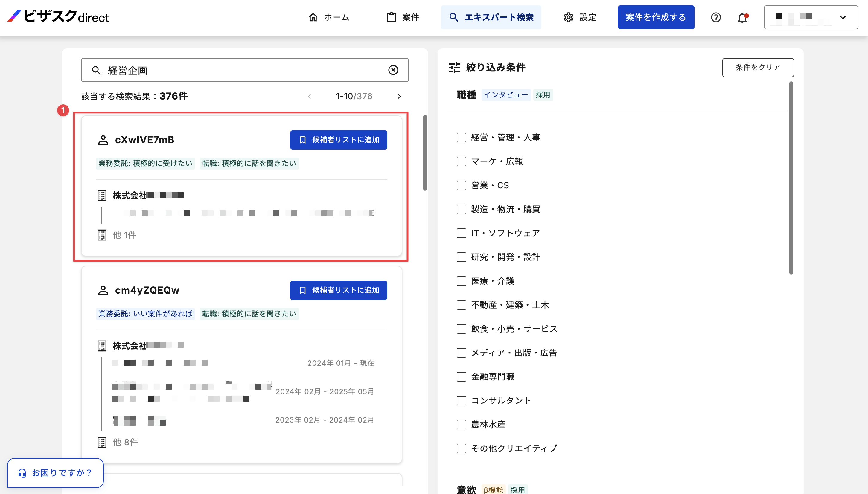Click the person icon next to cm4yZQEQw
This screenshot has width=868, height=494.
(x=103, y=290)
